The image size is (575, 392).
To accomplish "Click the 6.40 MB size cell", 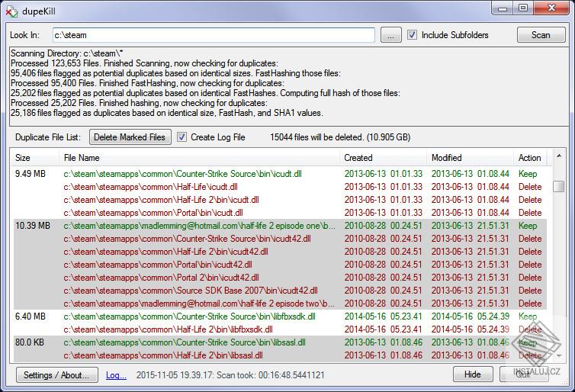I will 31,316.
